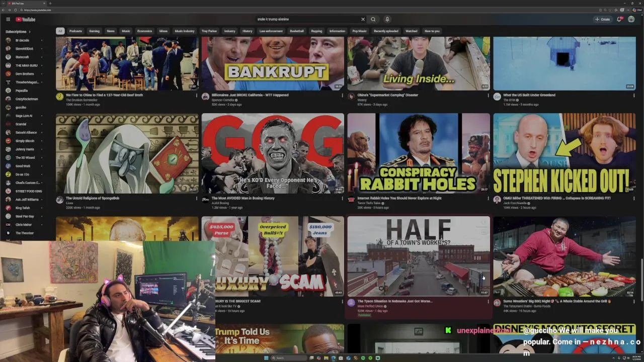Select the Watched filter chip
Image resolution: width=644 pixels, height=362 pixels.
tap(412, 31)
